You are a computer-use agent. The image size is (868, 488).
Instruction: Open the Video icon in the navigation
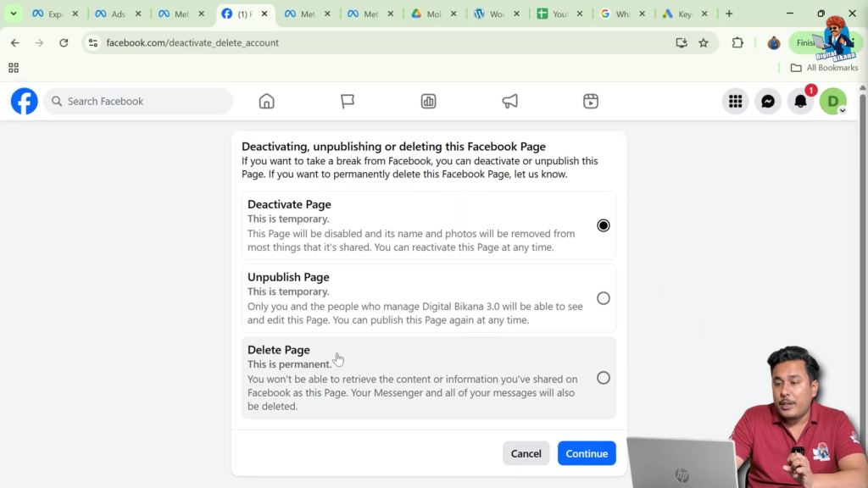(590, 101)
